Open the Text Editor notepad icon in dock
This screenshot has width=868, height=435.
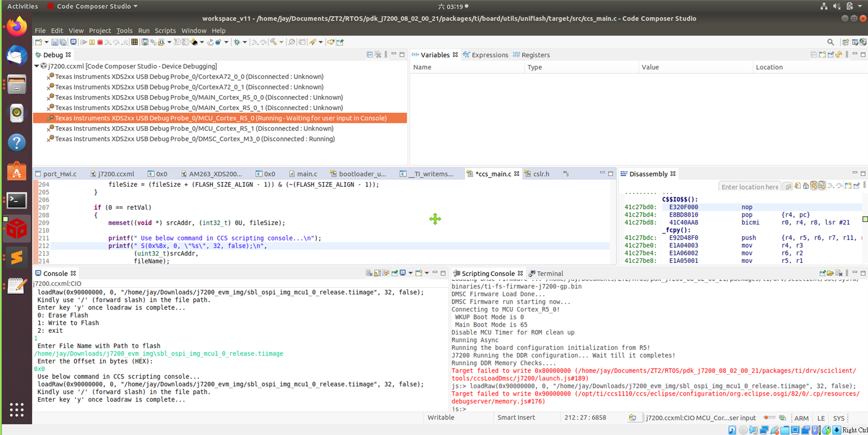17,286
